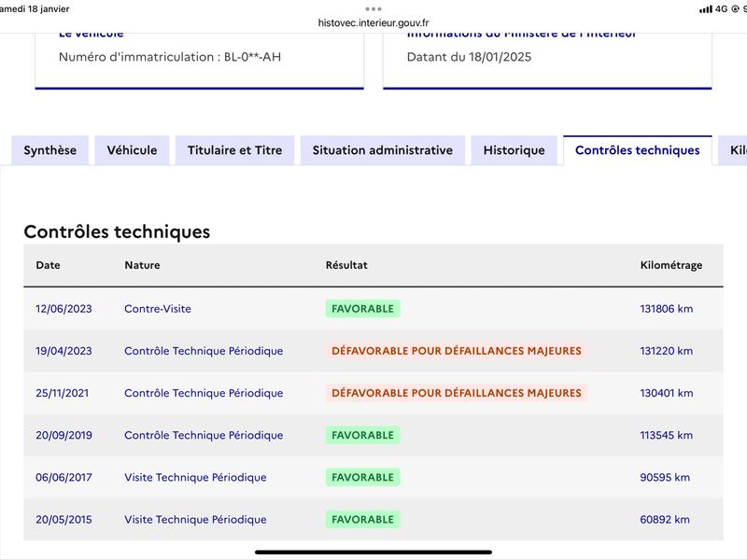Click the Kilométrage column header
Viewport: 747px width, 560px height.
click(x=670, y=265)
